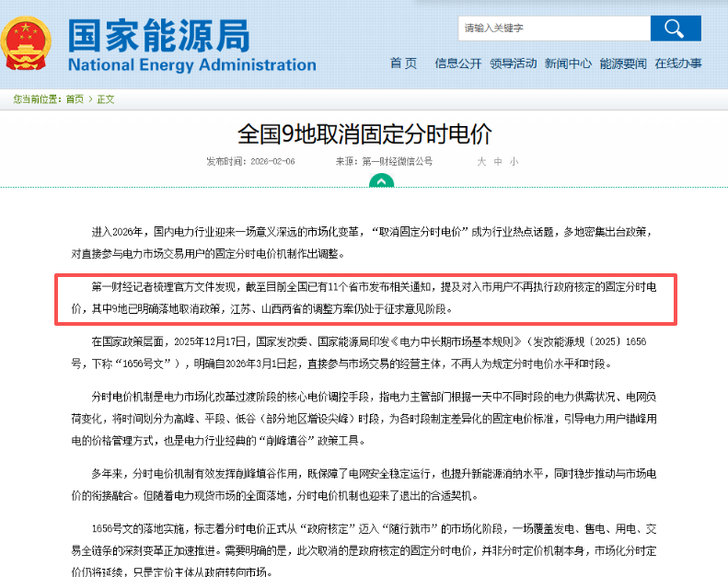This screenshot has width=728, height=577.
Task: Click the National Energy Administration English text
Action: 191,65
